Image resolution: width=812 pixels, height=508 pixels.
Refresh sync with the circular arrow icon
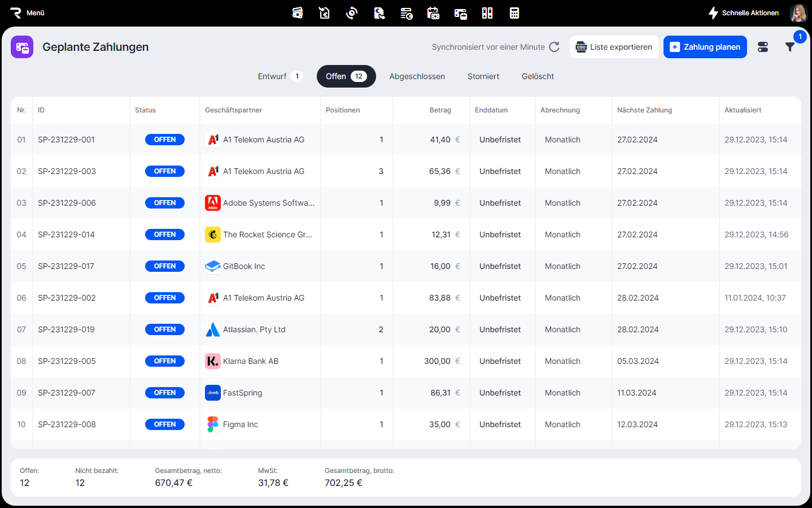(x=555, y=47)
